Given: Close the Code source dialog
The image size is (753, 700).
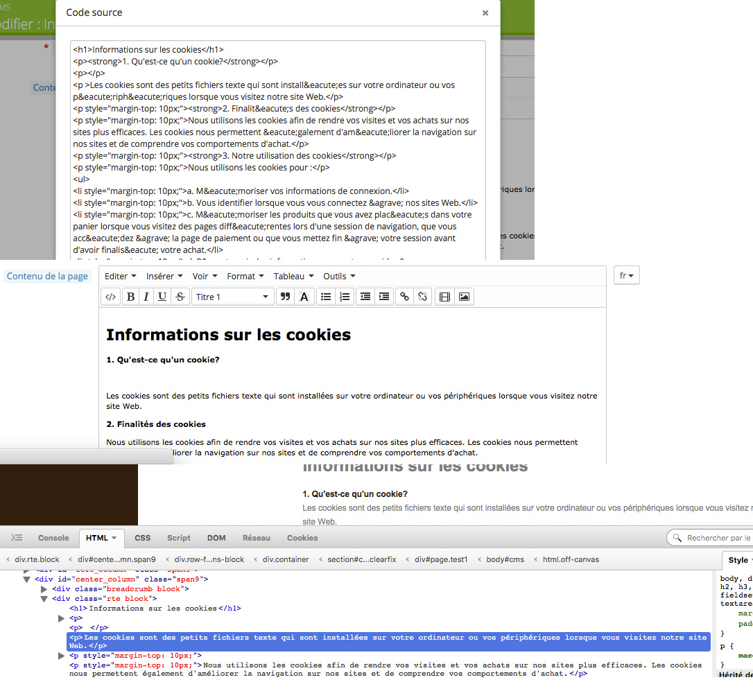Looking at the screenshot, I should [485, 13].
